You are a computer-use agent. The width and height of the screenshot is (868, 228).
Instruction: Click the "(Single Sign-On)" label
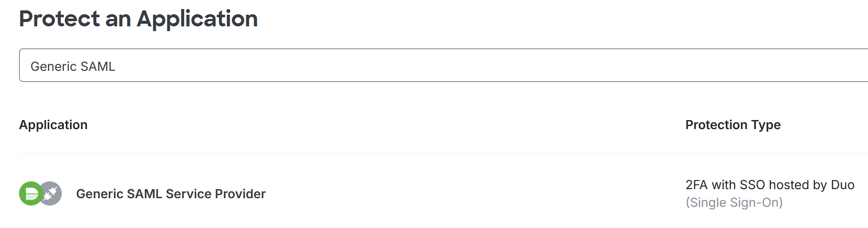734,203
